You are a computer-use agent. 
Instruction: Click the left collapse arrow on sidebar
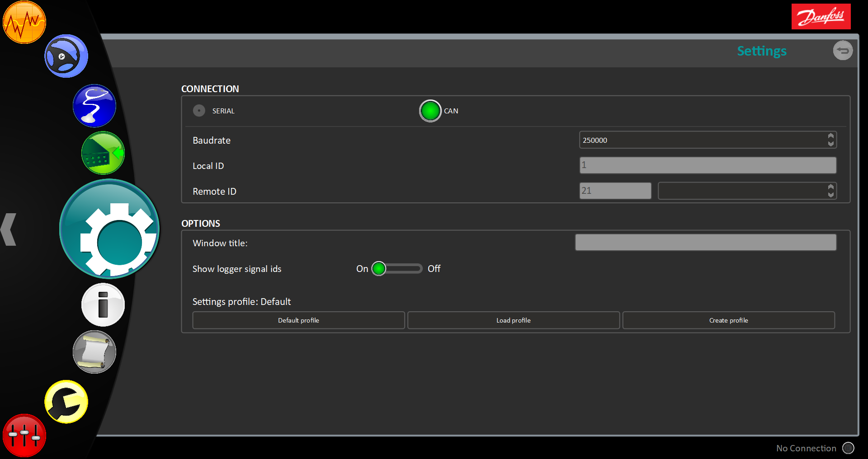[x=9, y=229]
